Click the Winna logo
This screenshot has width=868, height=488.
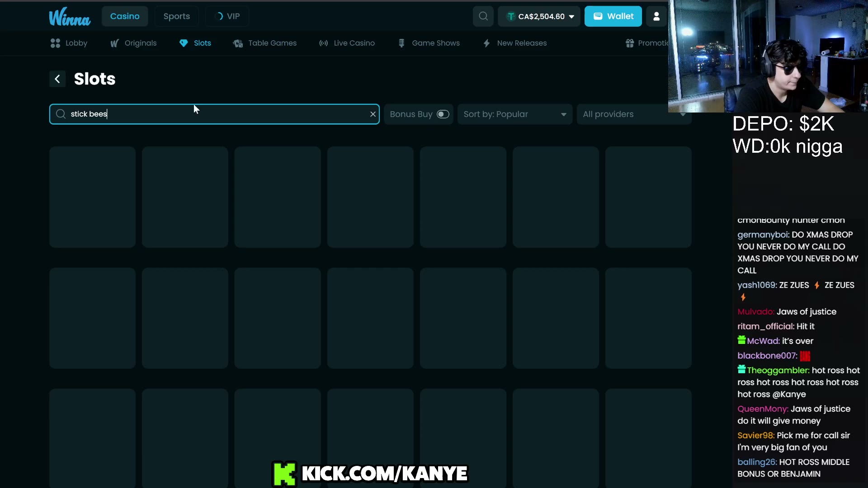70,17
